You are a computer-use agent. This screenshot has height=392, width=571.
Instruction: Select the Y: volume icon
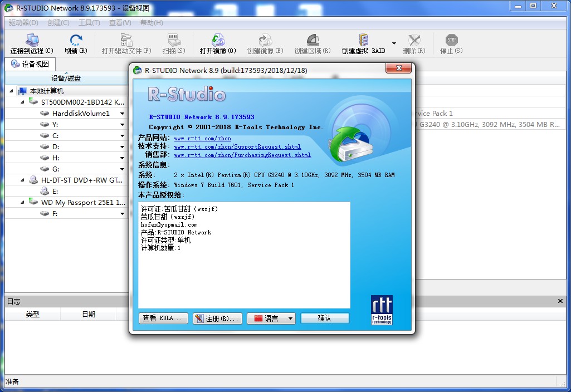click(45, 125)
